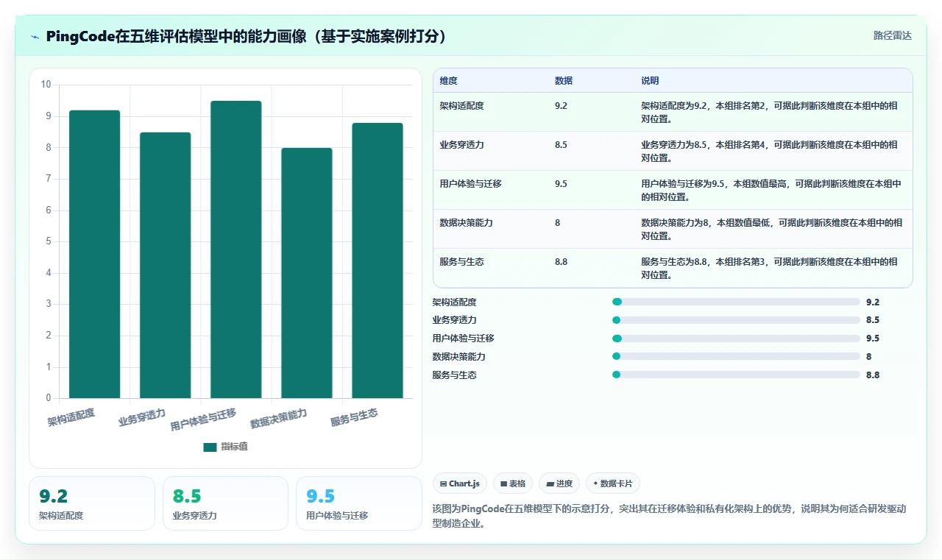Toggle the 指标值 legend swatch
The height and width of the screenshot is (560, 942).
coord(210,447)
